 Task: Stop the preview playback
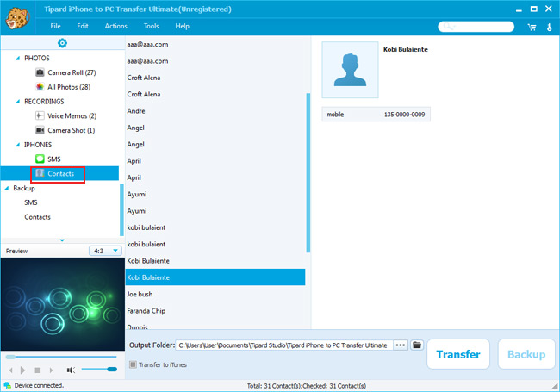point(38,370)
